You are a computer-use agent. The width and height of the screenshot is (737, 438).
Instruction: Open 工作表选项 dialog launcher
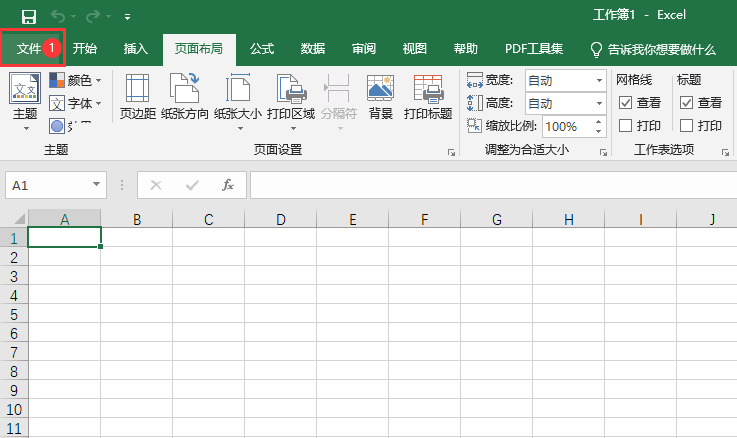point(726,152)
